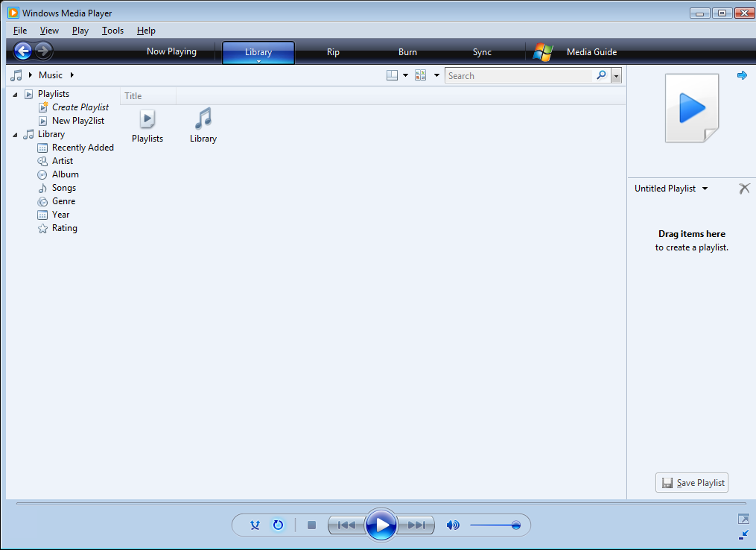756x550 pixels.
Task: Select the Rating category in the sidebar
Action: coord(65,228)
